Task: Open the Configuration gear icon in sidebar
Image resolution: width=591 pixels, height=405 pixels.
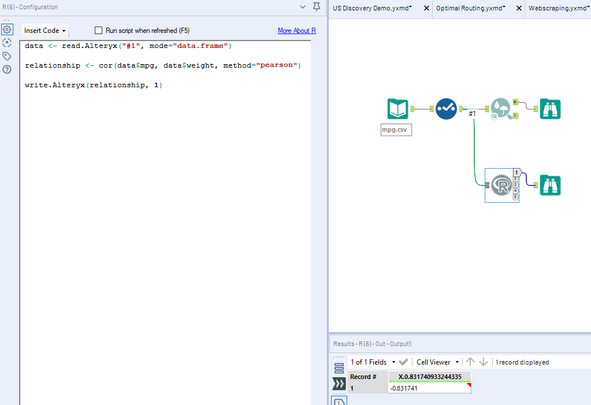Action: [7, 29]
